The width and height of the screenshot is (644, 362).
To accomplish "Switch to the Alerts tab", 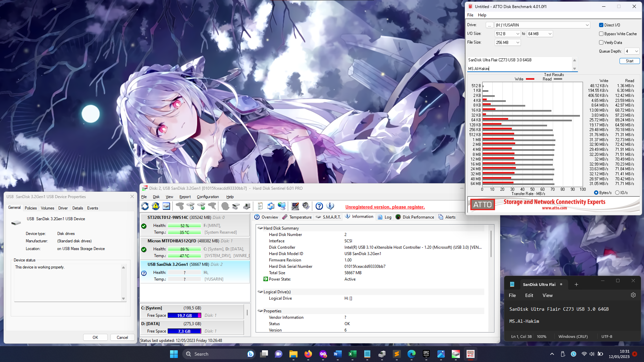I will coord(447,217).
